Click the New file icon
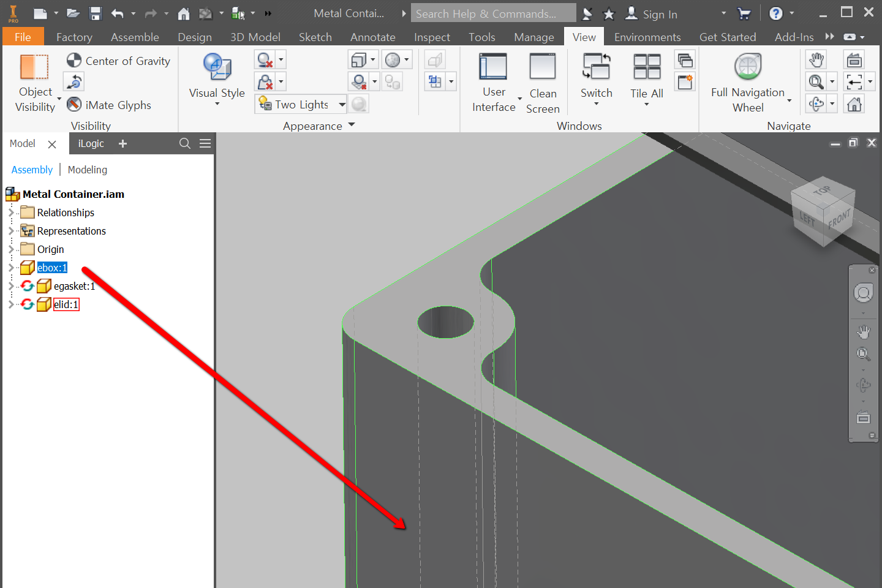The image size is (882, 588). [40, 13]
